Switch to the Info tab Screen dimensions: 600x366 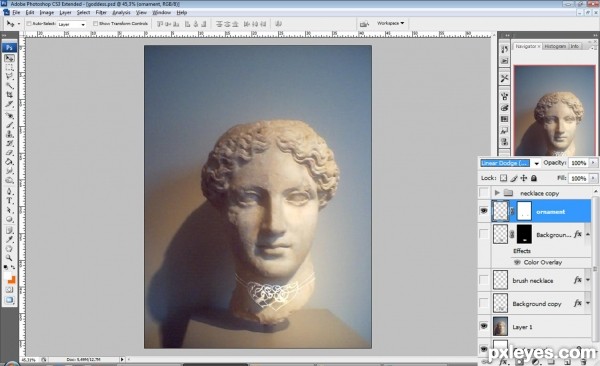(574, 46)
